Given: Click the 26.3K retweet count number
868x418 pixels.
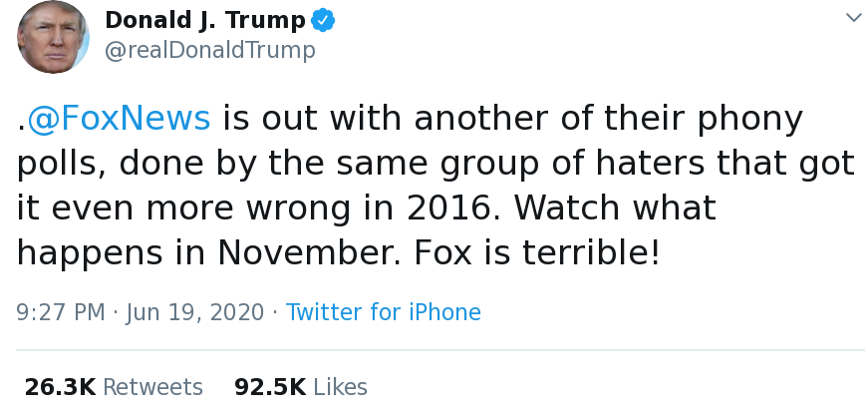Looking at the screenshot, I should [x=60, y=387].
